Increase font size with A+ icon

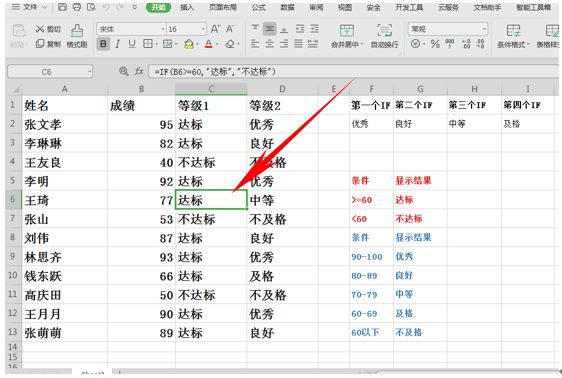215,29
